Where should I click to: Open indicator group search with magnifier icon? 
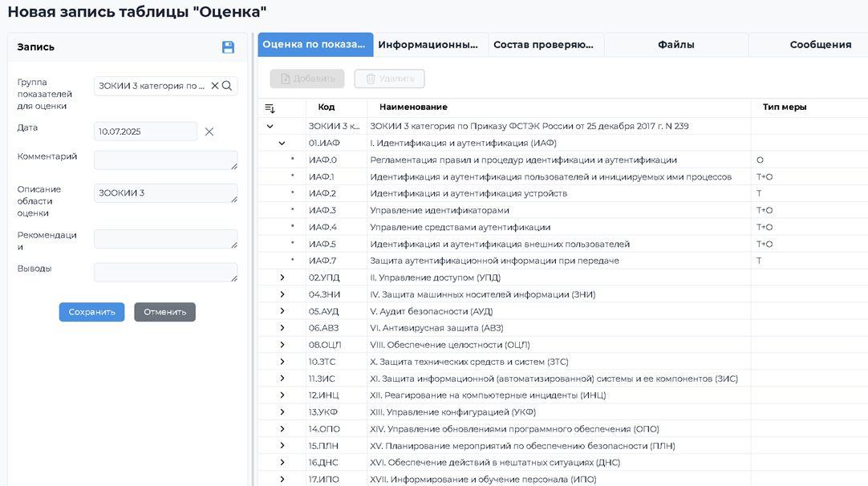click(227, 86)
